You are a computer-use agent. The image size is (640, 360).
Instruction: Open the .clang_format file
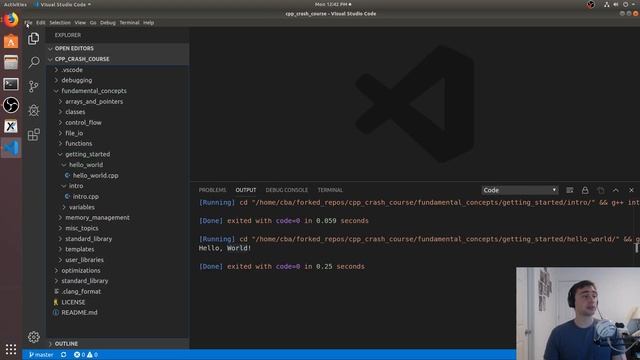[118, 291]
